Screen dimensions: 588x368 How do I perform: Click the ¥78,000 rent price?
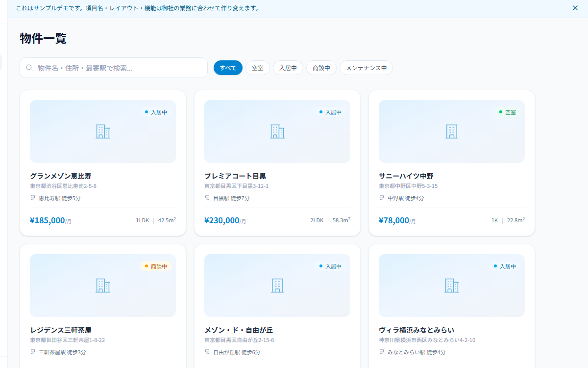[394, 220]
